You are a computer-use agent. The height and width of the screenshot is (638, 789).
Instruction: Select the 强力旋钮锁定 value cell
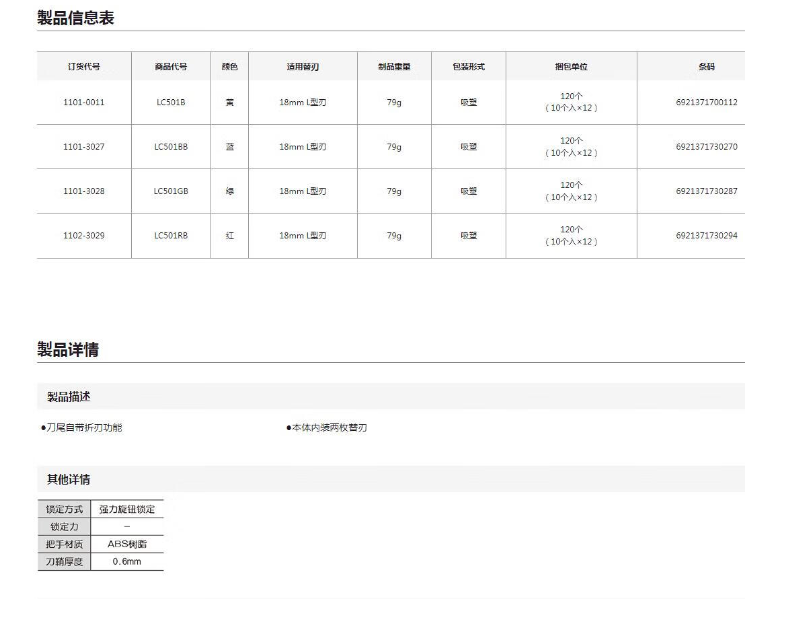(126, 509)
